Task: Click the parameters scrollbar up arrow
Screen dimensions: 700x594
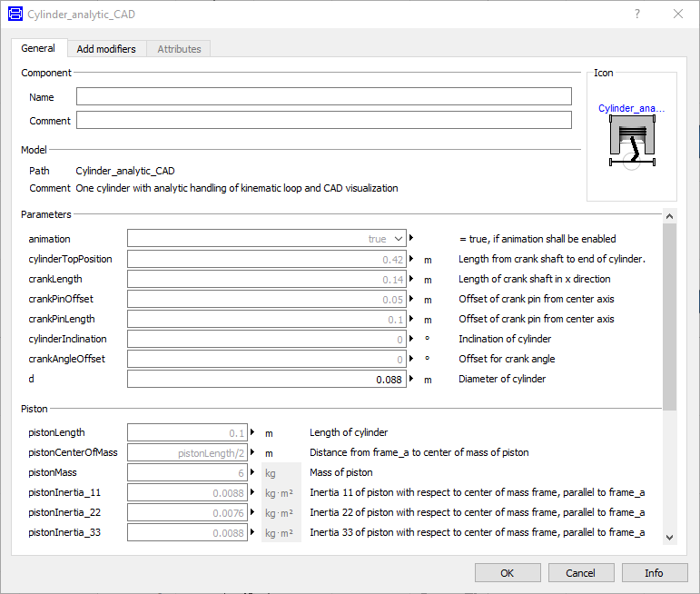Action: (x=669, y=216)
